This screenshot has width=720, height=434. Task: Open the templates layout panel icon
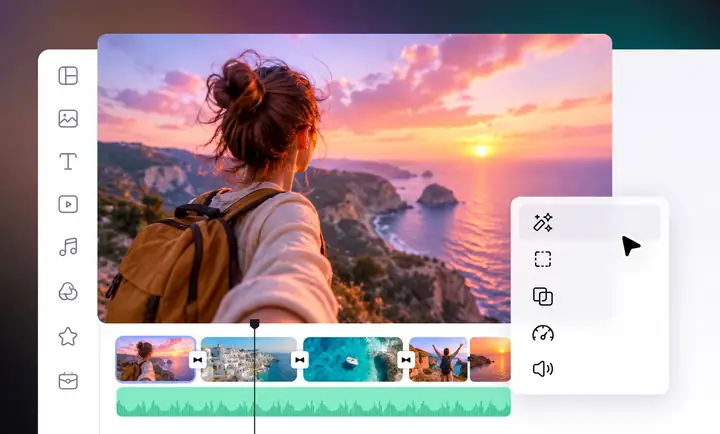pos(68,76)
